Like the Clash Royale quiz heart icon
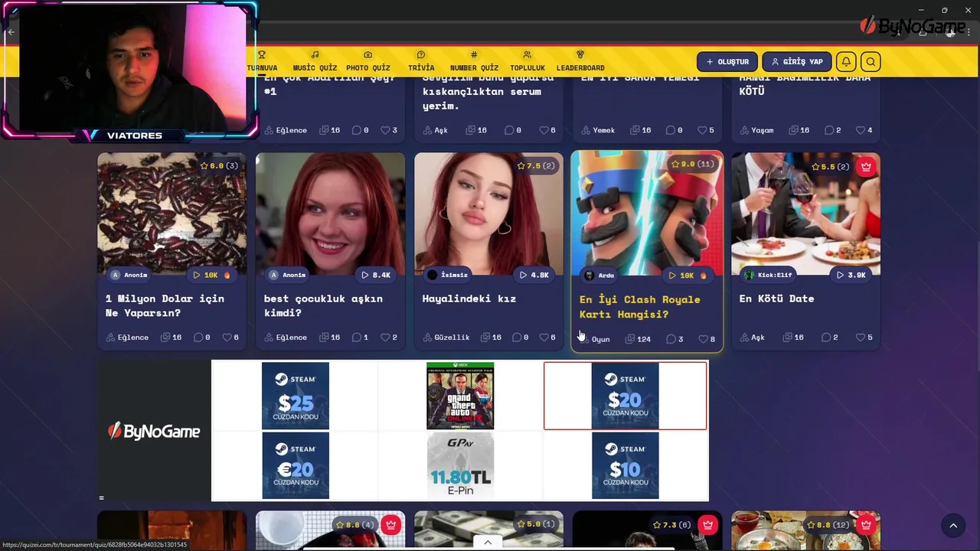The image size is (980, 551). pyautogui.click(x=702, y=339)
